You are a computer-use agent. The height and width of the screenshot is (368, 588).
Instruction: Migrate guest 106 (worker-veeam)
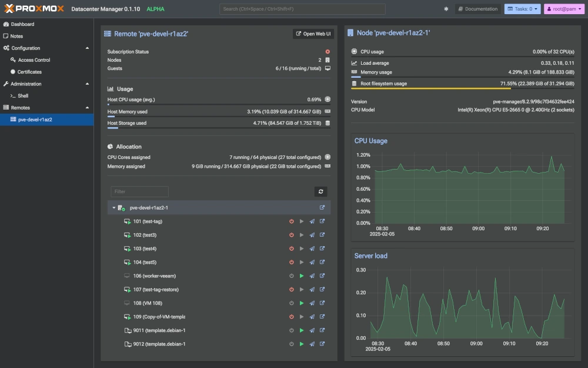coord(312,276)
